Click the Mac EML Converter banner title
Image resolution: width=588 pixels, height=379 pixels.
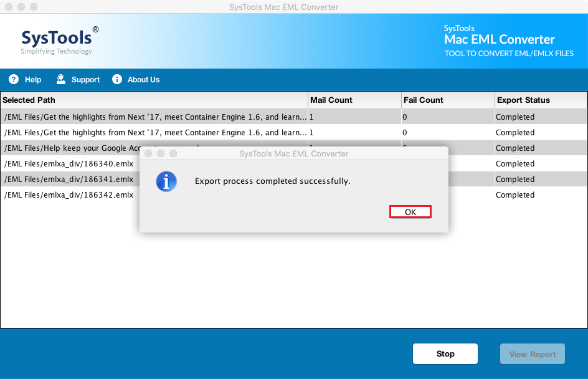[x=499, y=39]
